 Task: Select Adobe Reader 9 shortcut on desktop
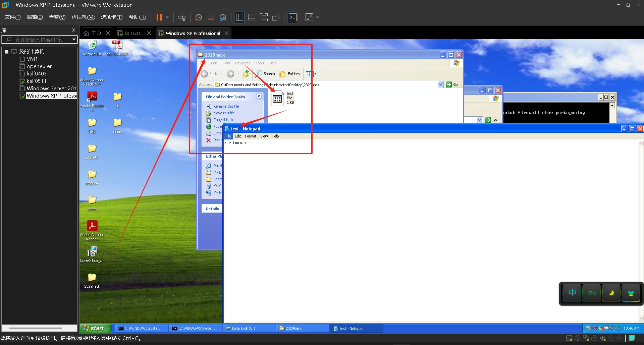pyautogui.click(x=92, y=102)
